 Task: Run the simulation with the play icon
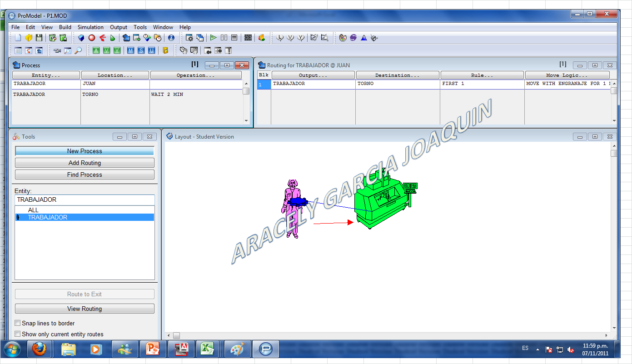[x=213, y=37]
